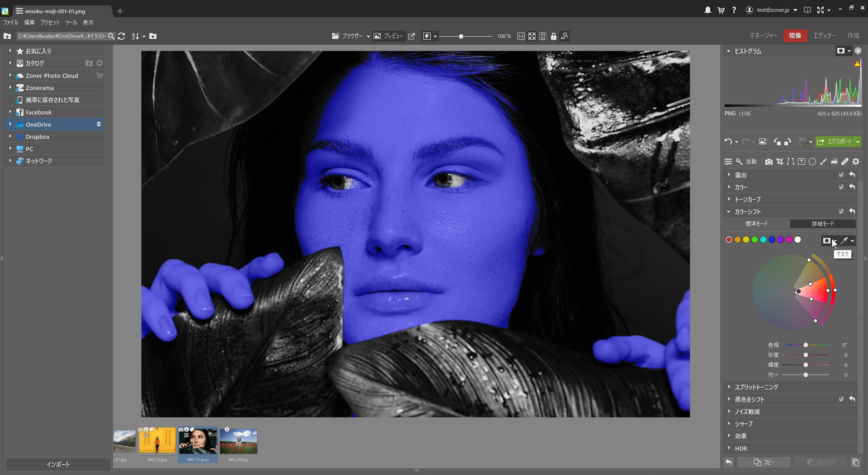The image size is (868, 475).
Task: Click the green エクスポート button
Action: point(835,142)
